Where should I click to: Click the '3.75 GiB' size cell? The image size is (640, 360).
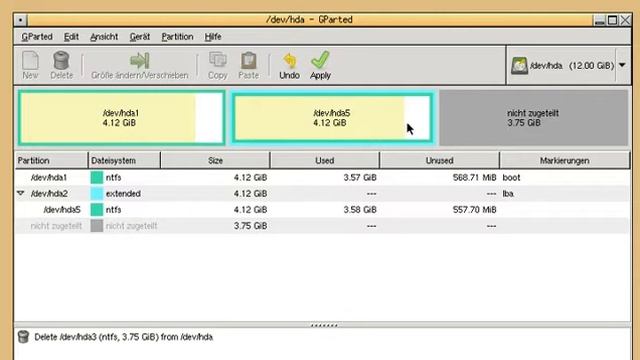click(250, 226)
